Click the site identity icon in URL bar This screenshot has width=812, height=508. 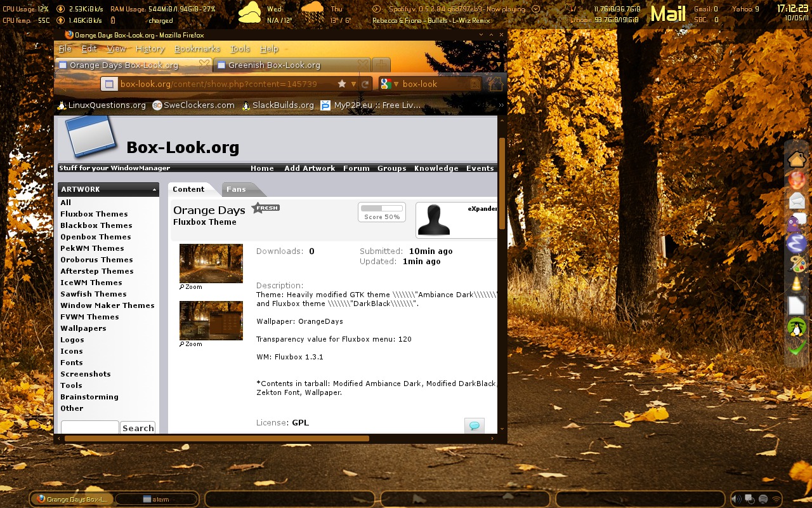(x=109, y=84)
